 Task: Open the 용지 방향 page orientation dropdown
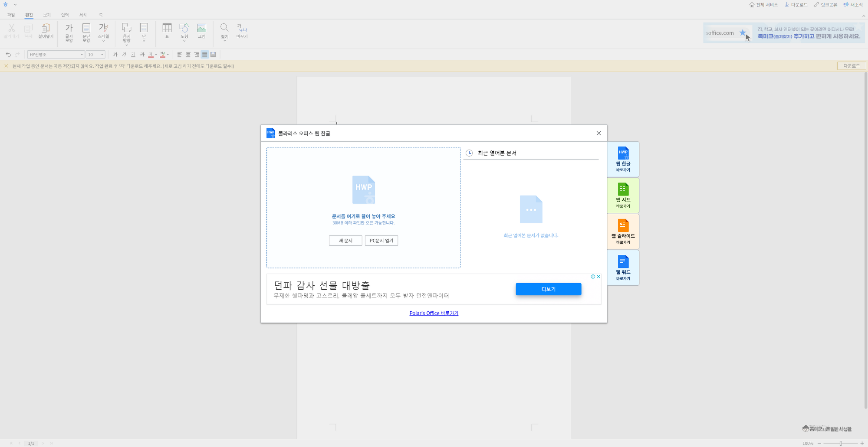click(x=127, y=34)
